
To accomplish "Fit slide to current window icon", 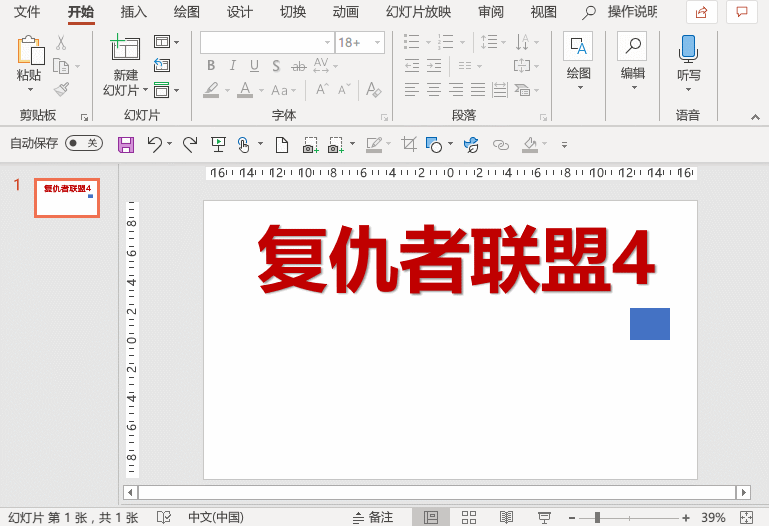I will [746, 517].
